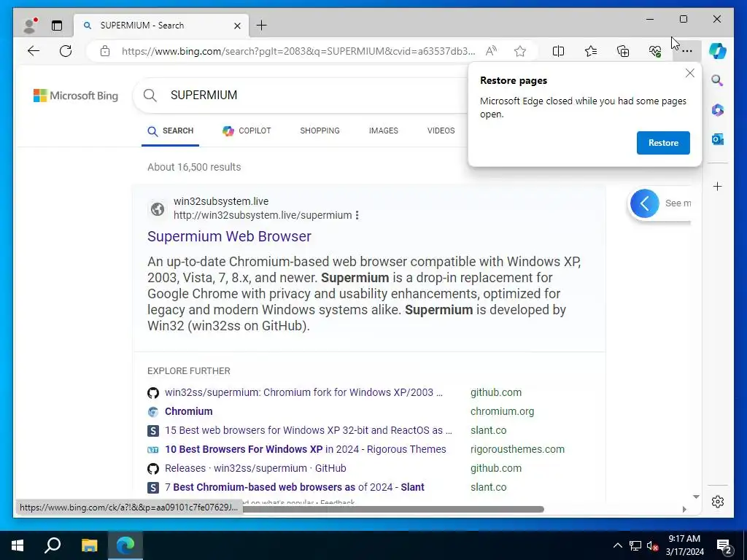Switch to the IMAGES tab
This screenshot has height=560, width=747.
coord(384,131)
